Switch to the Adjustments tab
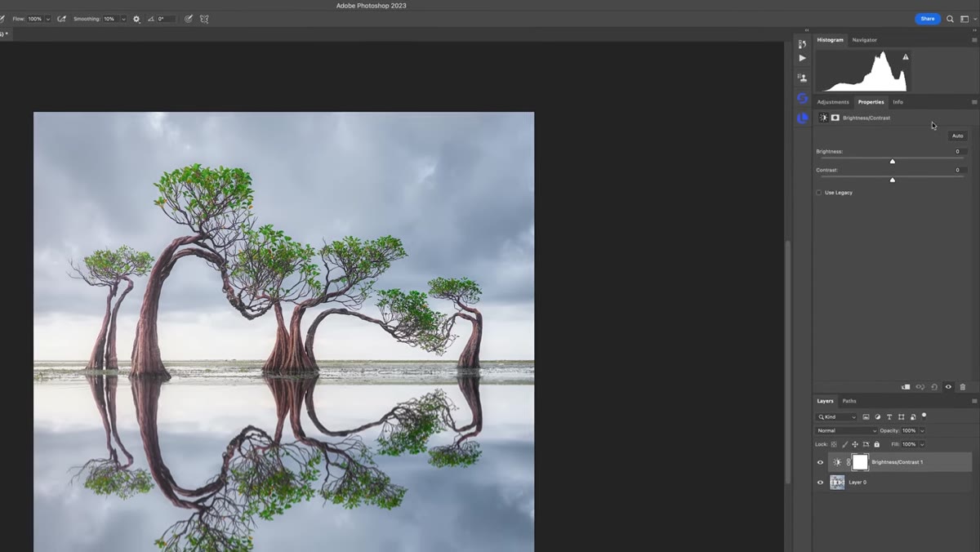 [833, 102]
